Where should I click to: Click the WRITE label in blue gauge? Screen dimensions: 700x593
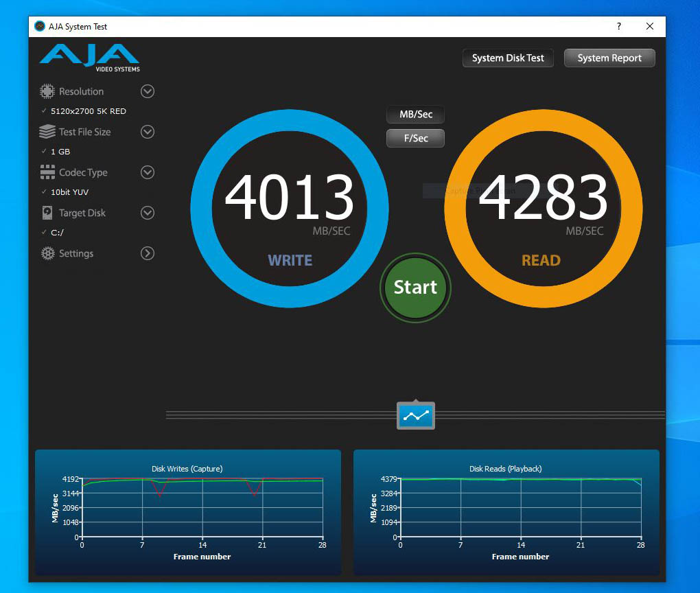pyautogui.click(x=290, y=260)
